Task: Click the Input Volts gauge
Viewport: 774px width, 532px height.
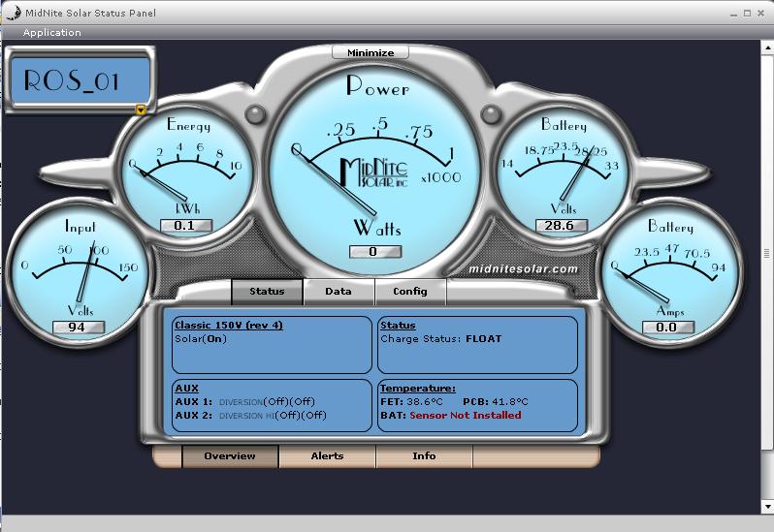Action: tap(79, 274)
